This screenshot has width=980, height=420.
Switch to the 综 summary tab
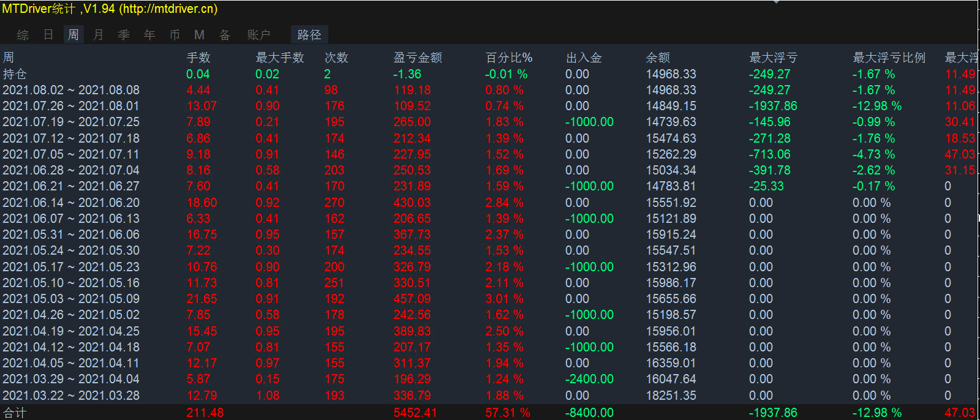tap(23, 35)
